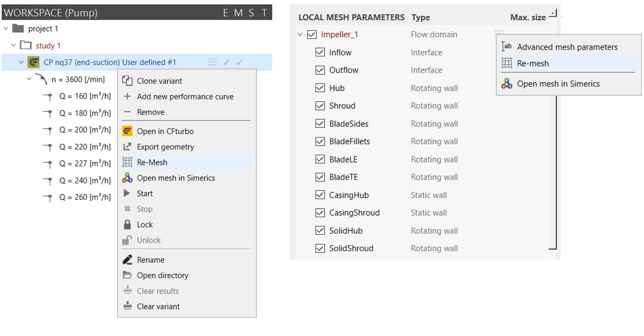Click the Export geometry icon

[x=127, y=147]
